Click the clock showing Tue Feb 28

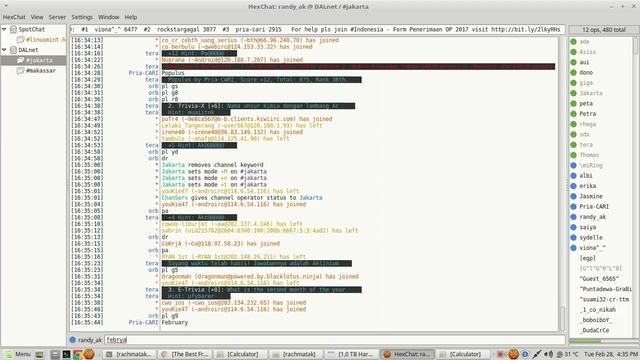(611, 354)
